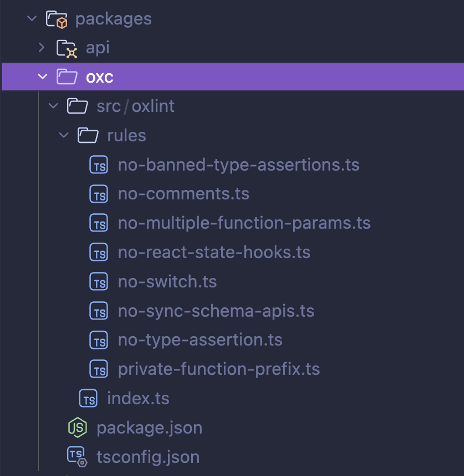Open no-sync-schema-apis.ts file
The height and width of the screenshot is (476, 464).
click(x=216, y=311)
